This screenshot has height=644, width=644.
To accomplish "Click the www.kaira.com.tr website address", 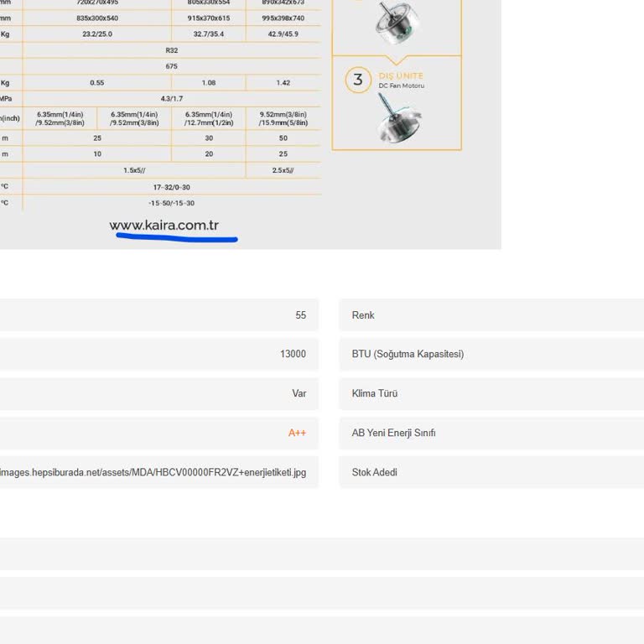I will click(x=164, y=225).
